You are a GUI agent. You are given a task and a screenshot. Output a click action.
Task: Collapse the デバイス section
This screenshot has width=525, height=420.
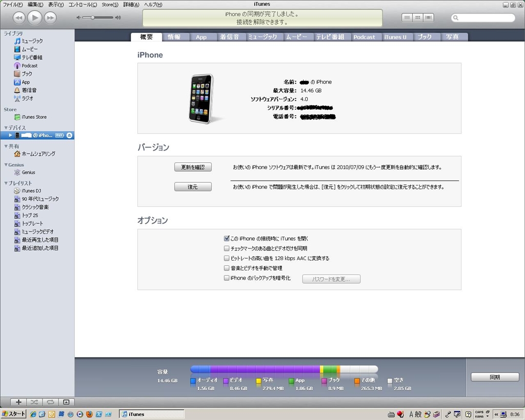(6, 128)
